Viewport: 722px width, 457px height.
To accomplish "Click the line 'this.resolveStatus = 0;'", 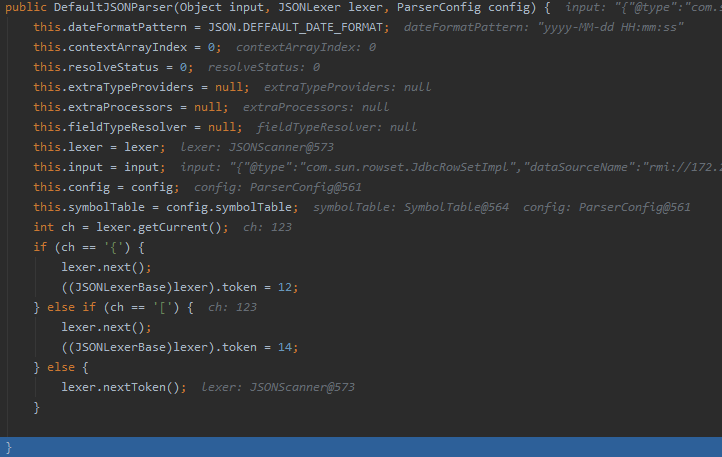I will tap(113, 67).
